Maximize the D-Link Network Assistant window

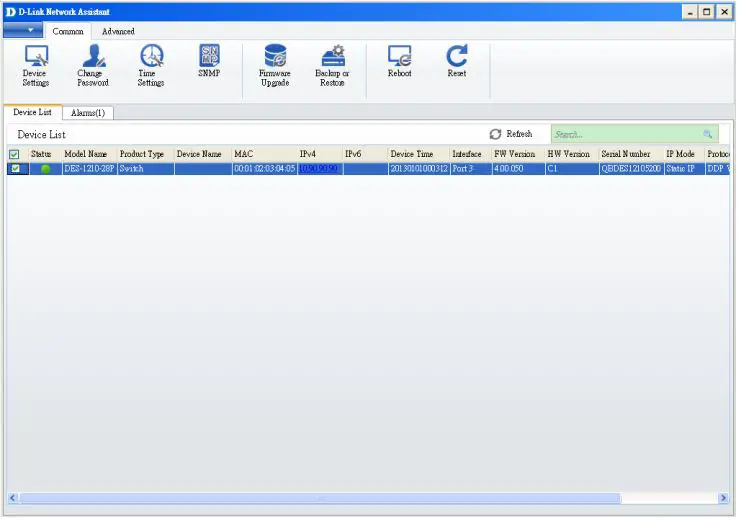pyautogui.click(x=706, y=12)
